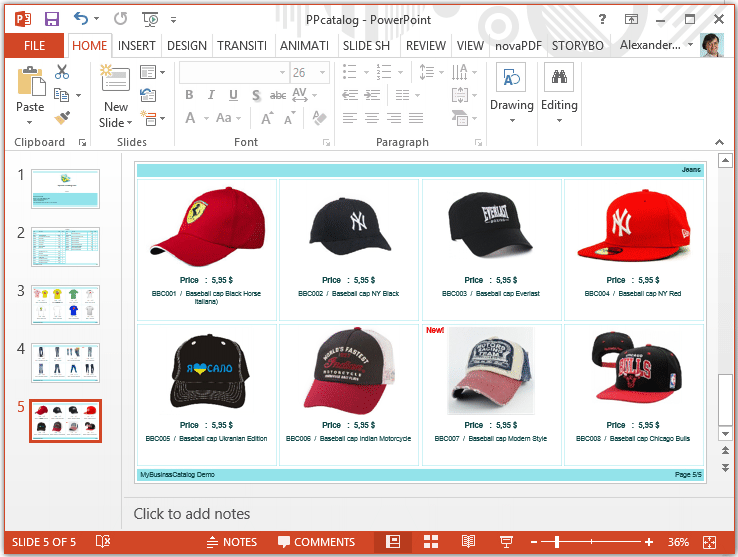Toggle the NOTES pane
This screenshot has width=738, height=557.
coord(232,542)
